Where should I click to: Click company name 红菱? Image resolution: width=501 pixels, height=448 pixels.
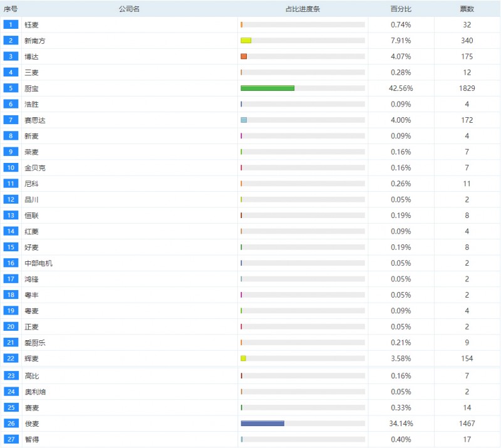[x=31, y=231]
